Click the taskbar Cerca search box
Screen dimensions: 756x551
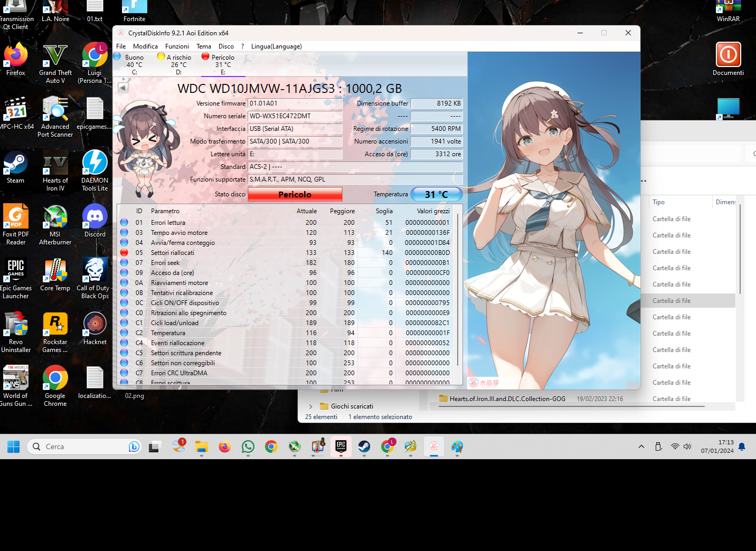[x=84, y=446]
